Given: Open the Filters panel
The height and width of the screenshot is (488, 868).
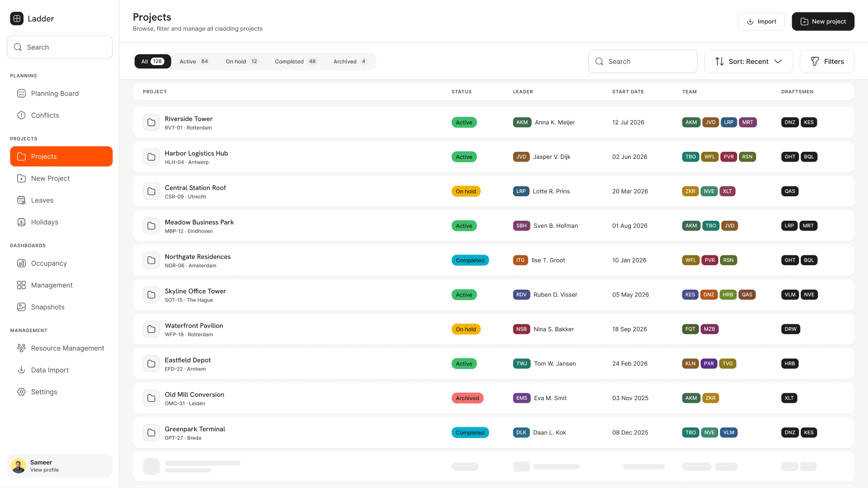Looking at the screenshot, I should 827,61.
